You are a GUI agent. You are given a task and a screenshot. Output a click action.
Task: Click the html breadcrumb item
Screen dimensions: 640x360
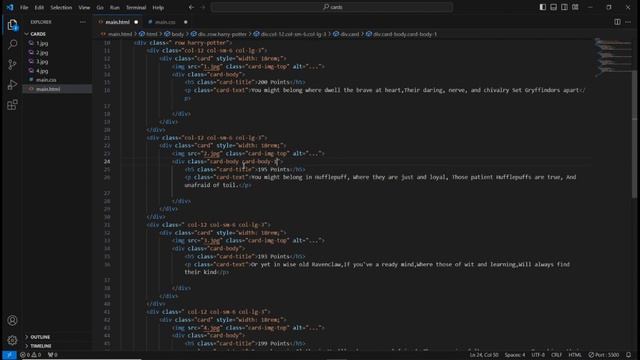(151, 34)
